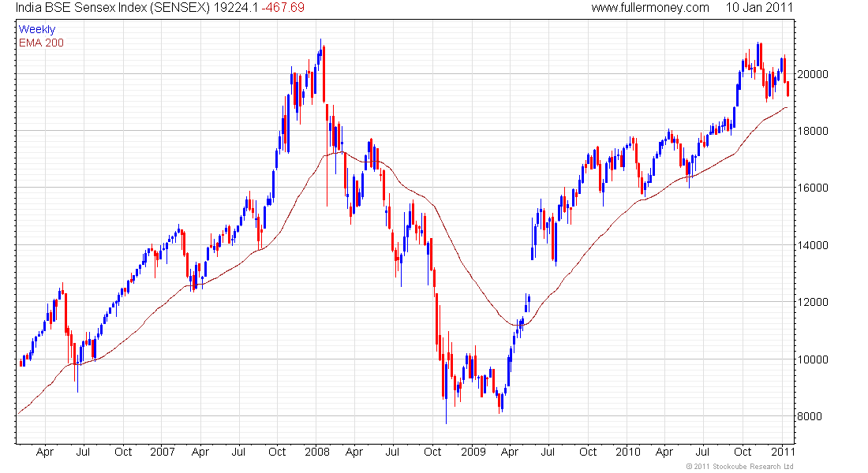Open the www.fullermoney.com text
The height and width of the screenshot is (473, 868).
[650, 8]
